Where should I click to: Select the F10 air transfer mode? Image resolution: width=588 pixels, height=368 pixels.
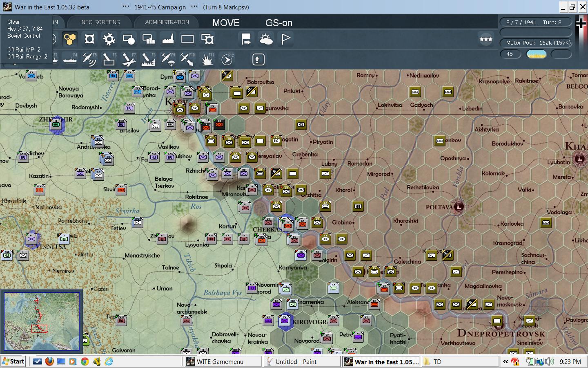[187, 60]
